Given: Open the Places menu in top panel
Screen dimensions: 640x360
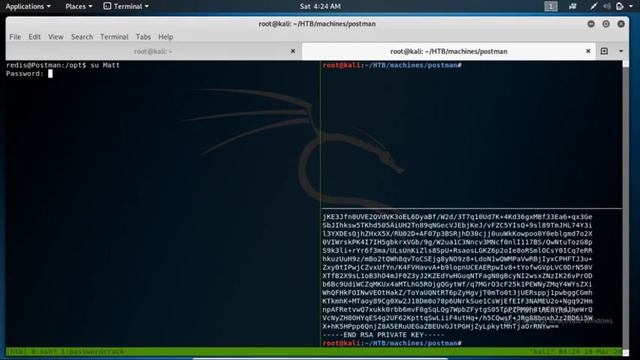Looking at the screenshot, I should 79,6.
